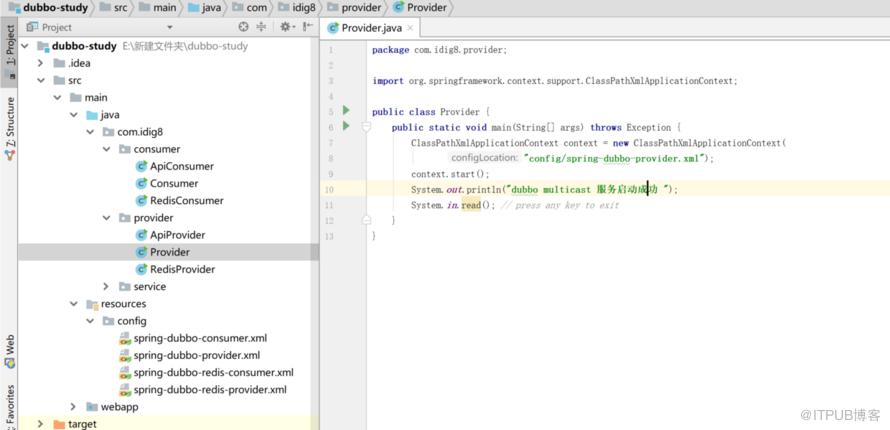This screenshot has width=890, height=430.
Task: Open the Favorites tool window
Action: point(10,407)
